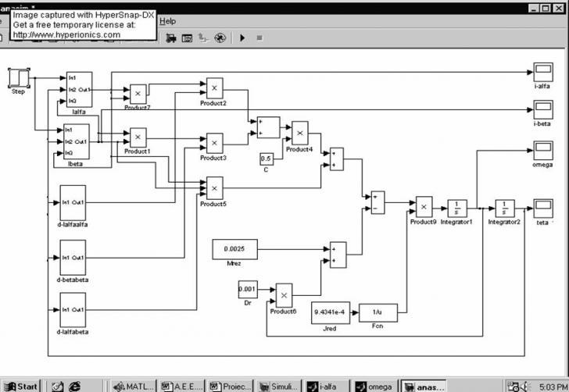Stop the simulation using the stop button
The image size is (569, 392).
[x=259, y=37]
